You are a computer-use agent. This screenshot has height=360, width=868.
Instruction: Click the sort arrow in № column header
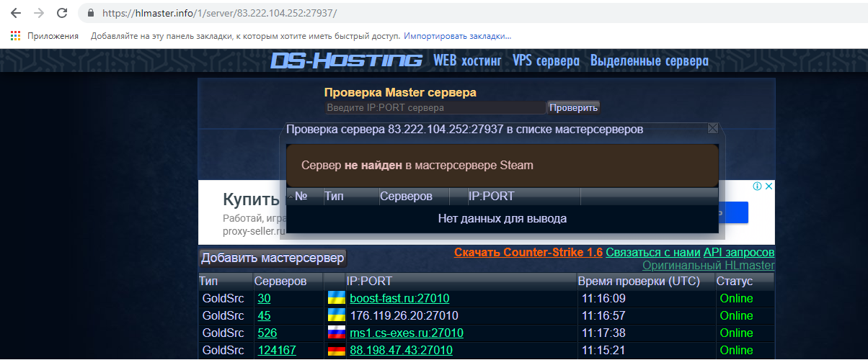(x=291, y=197)
